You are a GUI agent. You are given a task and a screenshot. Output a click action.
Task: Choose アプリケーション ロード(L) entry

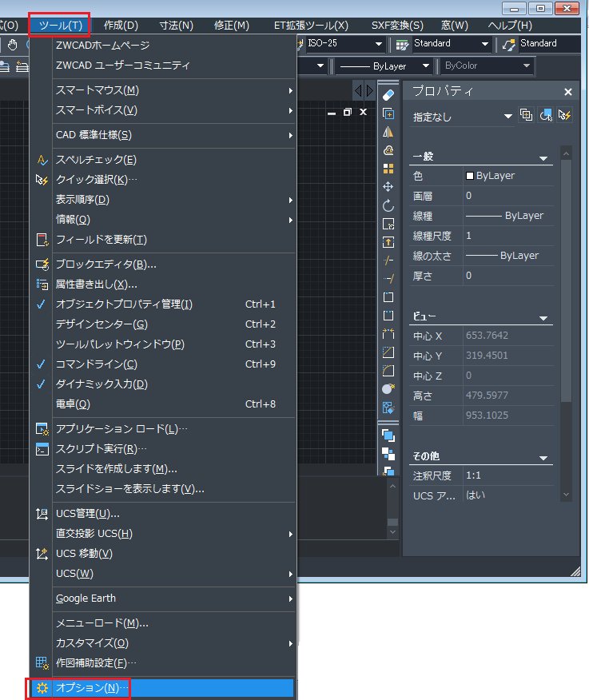click(x=164, y=429)
